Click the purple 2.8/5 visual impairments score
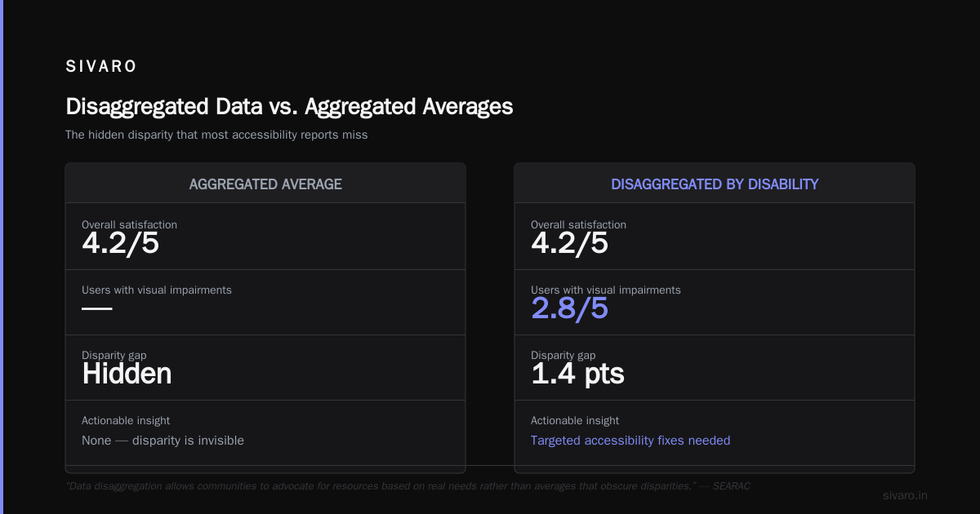980x514 pixels. (569, 308)
